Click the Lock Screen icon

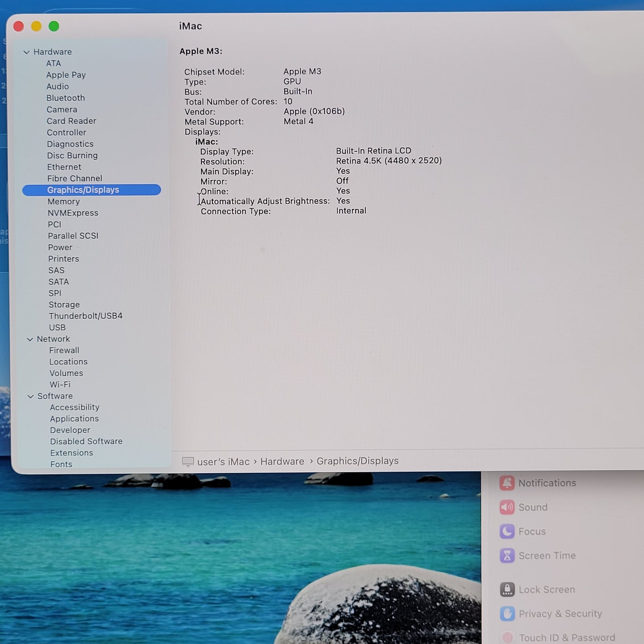click(507, 589)
